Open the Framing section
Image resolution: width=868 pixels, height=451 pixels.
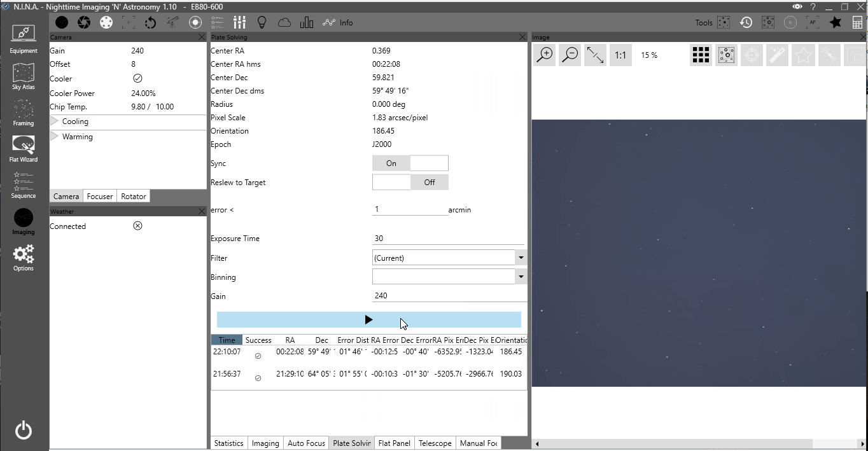pyautogui.click(x=24, y=113)
